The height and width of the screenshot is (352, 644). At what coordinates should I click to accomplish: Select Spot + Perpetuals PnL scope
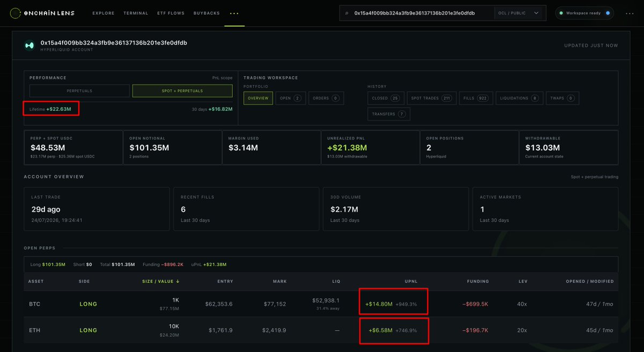pyautogui.click(x=182, y=91)
